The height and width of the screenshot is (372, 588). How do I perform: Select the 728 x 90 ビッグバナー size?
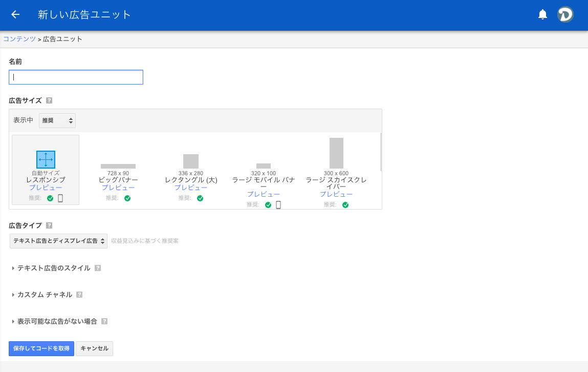point(118,174)
